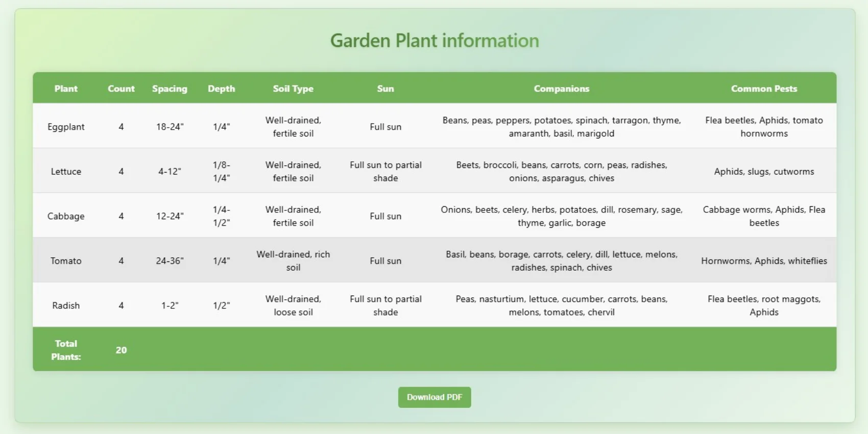Click the 24-36" spacing value for Tomato
Screen dimensions: 868x434
[170, 261]
